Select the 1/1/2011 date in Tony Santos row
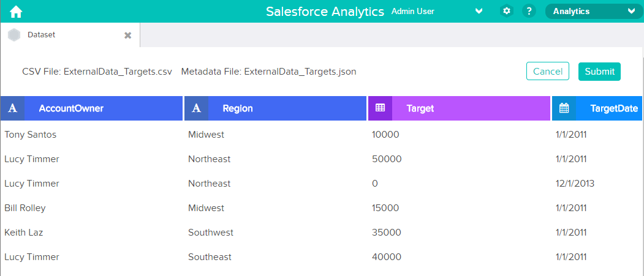The height and width of the screenshot is (276, 644). click(571, 134)
